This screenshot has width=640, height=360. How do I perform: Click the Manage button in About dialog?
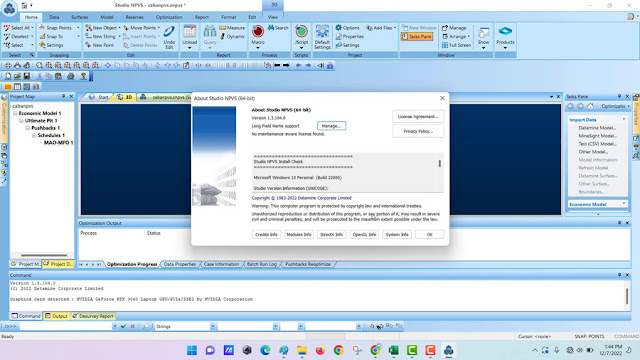(331, 126)
